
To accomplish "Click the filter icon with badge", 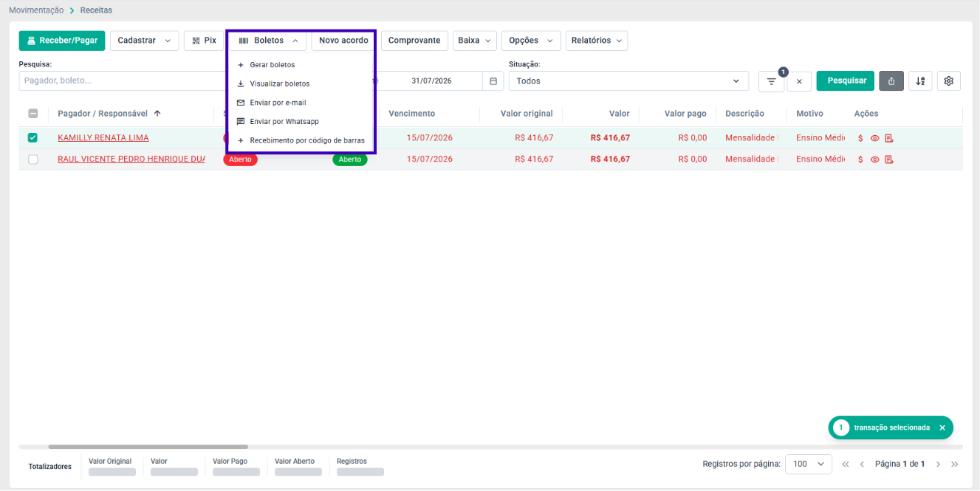I will 771,81.
